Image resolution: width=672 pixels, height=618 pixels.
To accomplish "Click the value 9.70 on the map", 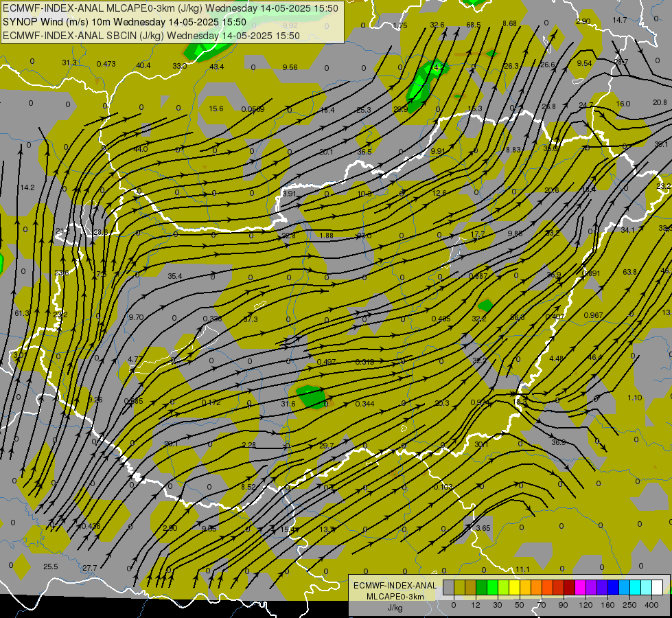I will (136, 317).
